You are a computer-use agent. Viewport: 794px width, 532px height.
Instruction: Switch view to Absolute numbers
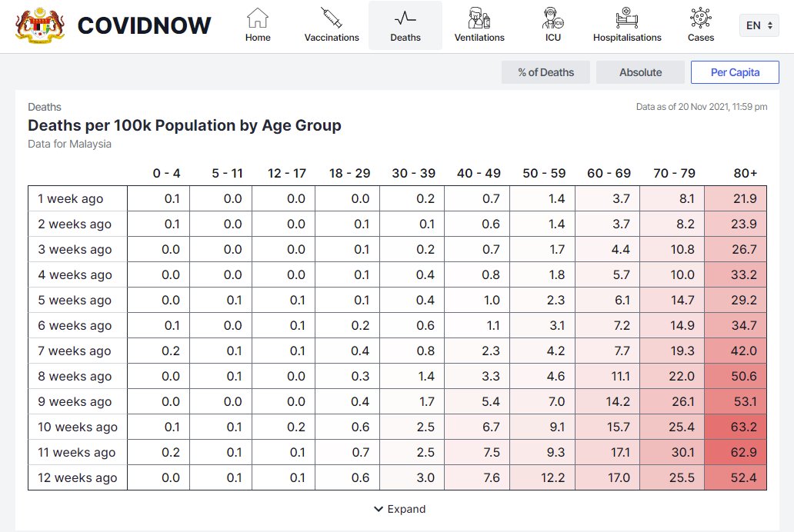(640, 72)
